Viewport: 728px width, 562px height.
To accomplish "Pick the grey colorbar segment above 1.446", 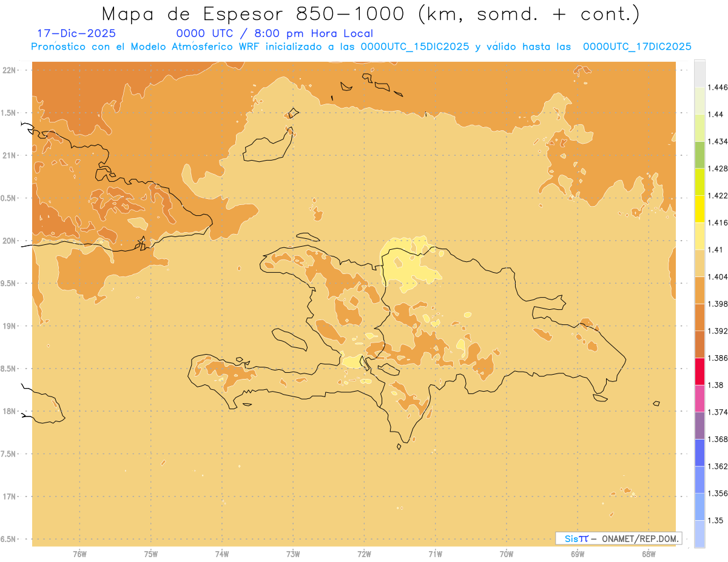I will pyautogui.click(x=699, y=73).
